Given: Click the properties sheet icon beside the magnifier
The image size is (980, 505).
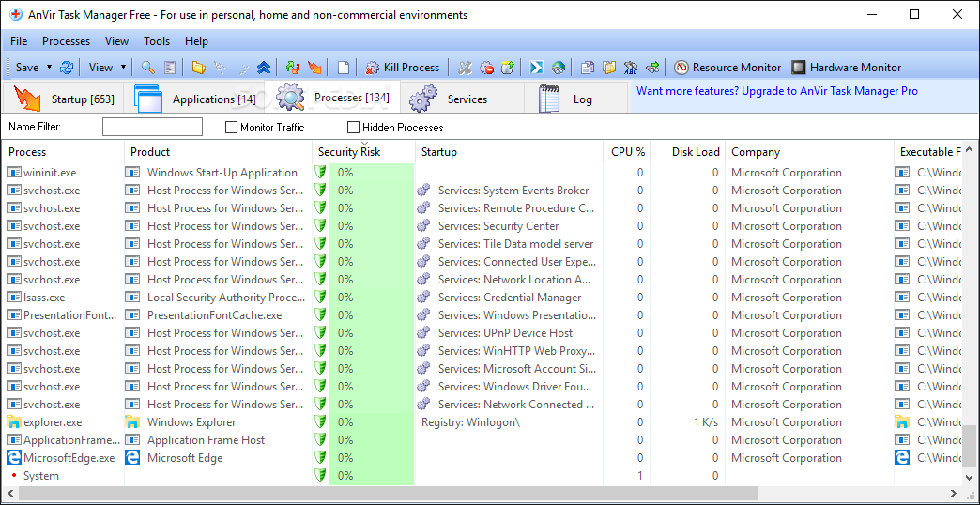Looking at the screenshot, I should click(x=170, y=68).
